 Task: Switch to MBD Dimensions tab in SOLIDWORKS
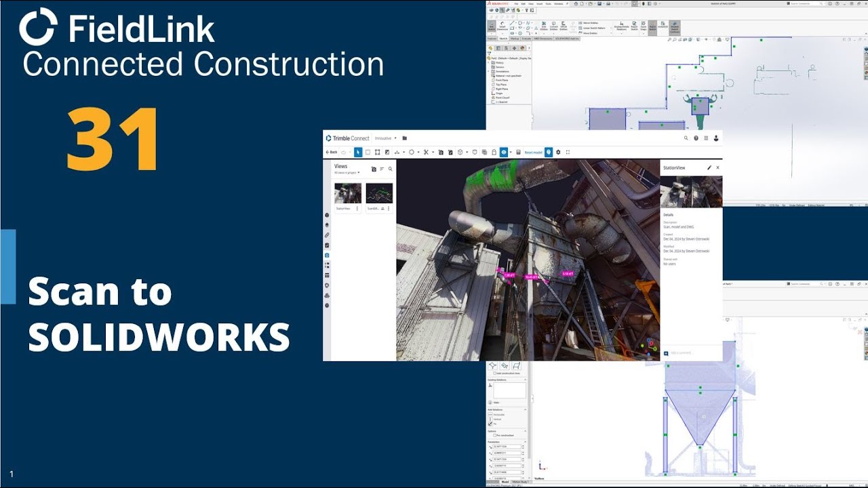click(x=543, y=39)
